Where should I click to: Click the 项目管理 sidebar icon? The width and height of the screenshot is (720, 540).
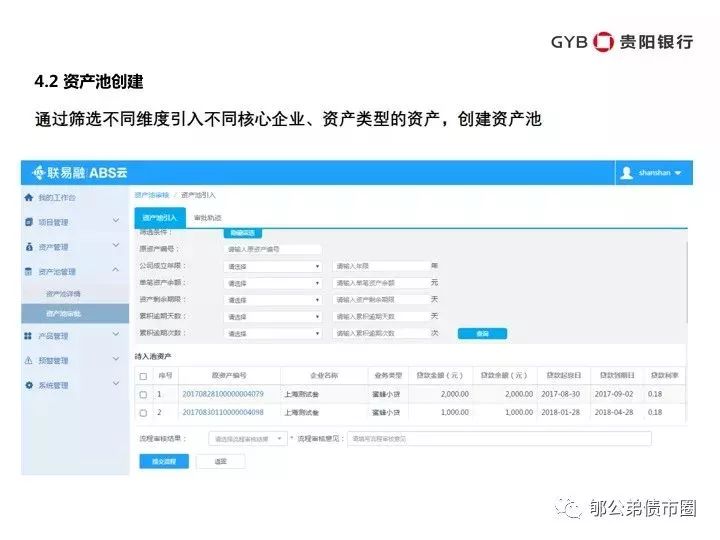pos(29,222)
